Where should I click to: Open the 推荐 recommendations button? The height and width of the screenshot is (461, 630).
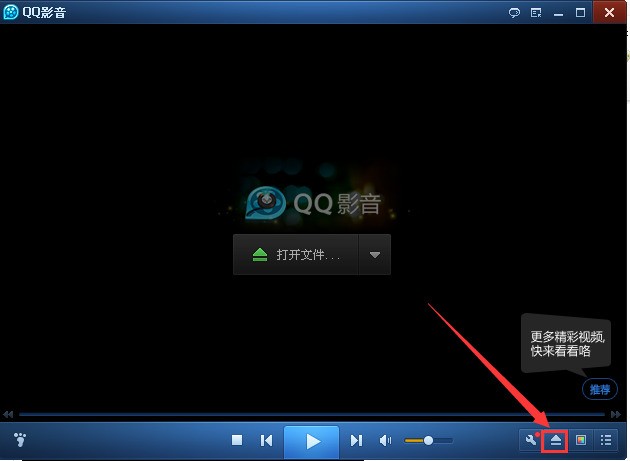click(x=599, y=389)
